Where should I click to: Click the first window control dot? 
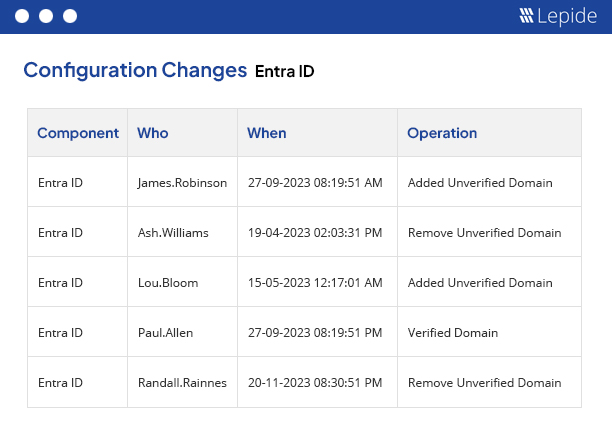click(x=22, y=16)
